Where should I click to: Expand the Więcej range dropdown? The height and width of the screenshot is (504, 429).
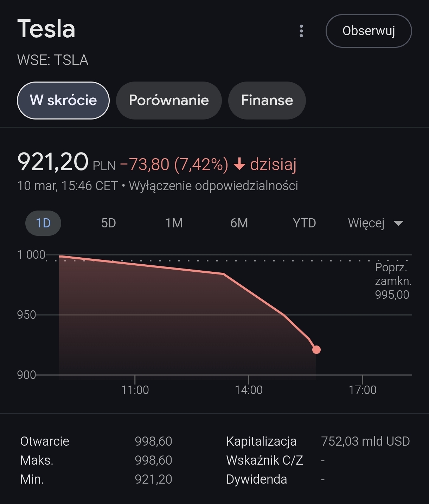click(366, 223)
